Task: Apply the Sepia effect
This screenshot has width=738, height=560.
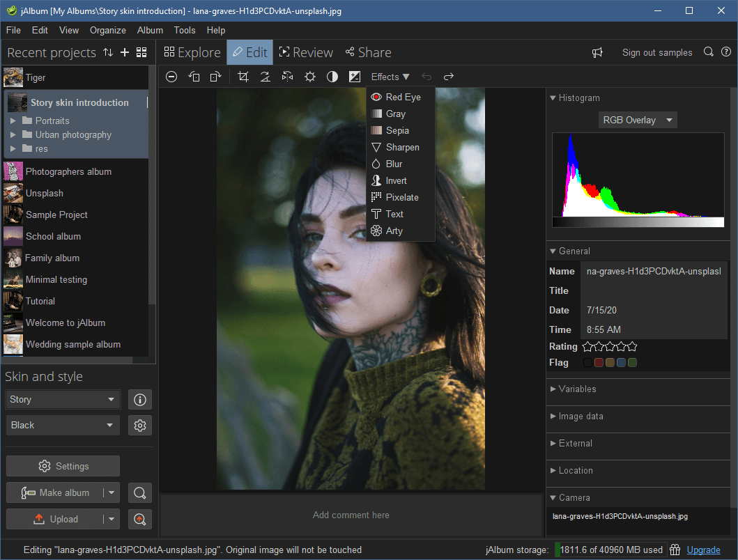Action: pos(396,130)
